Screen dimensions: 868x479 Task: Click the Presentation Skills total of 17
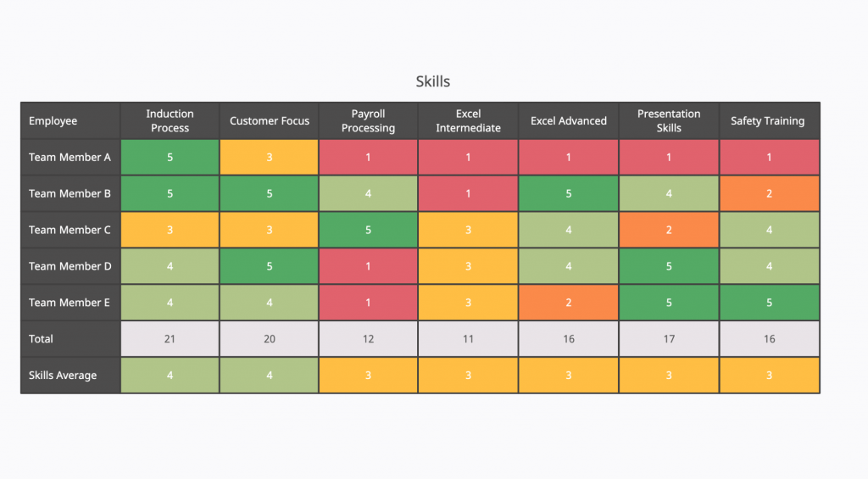tap(669, 339)
